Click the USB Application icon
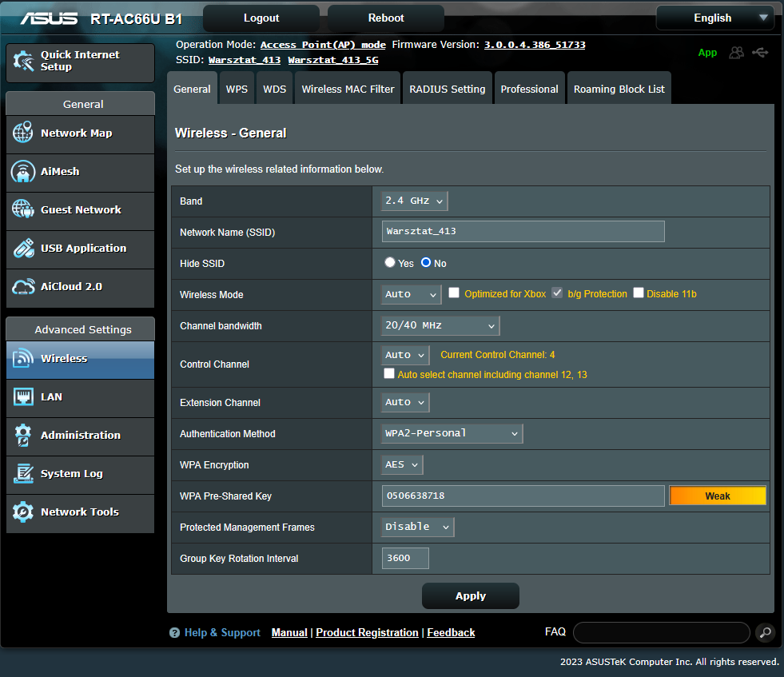784x677 pixels. (23, 248)
